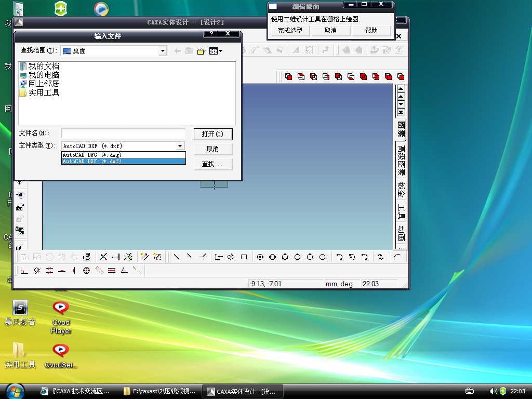
Task: Switch to the 钣金 catalog tab
Action: tap(401, 190)
